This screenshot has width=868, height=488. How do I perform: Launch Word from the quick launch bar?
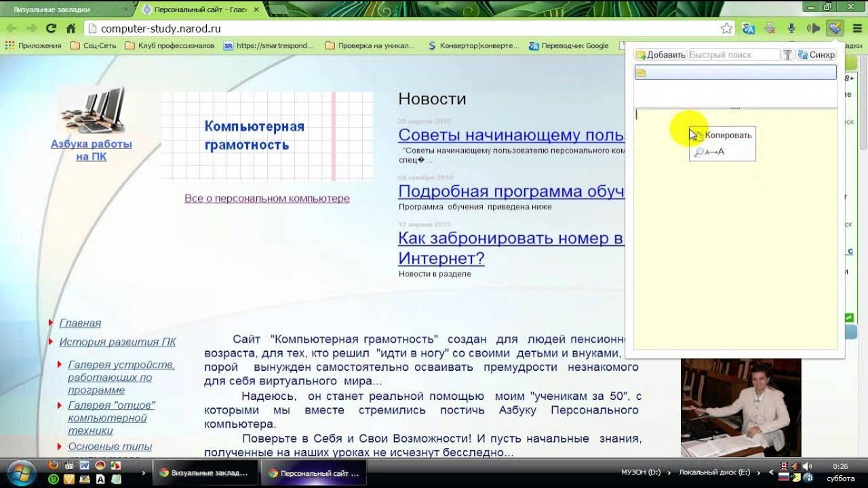tap(85, 465)
